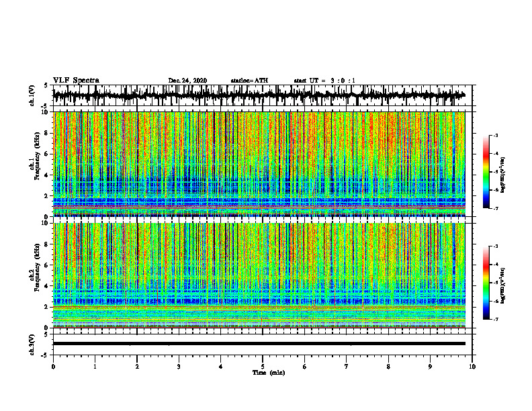Click the time axis tick label '2'
The width and height of the screenshot is (532, 411).
(x=137, y=367)
